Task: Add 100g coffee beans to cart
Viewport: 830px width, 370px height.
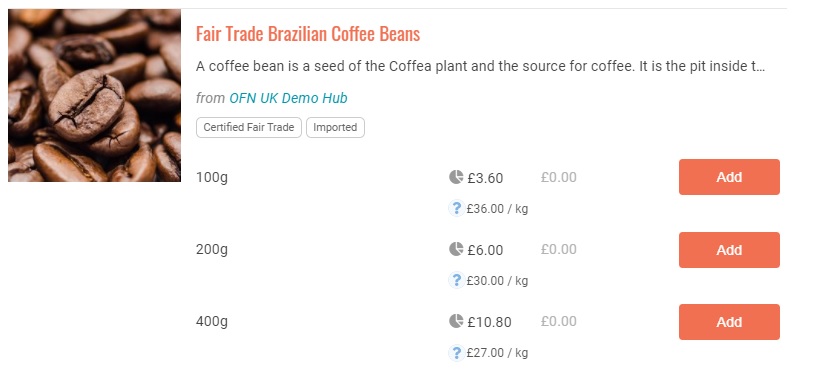Action: [x=729, y=177]
